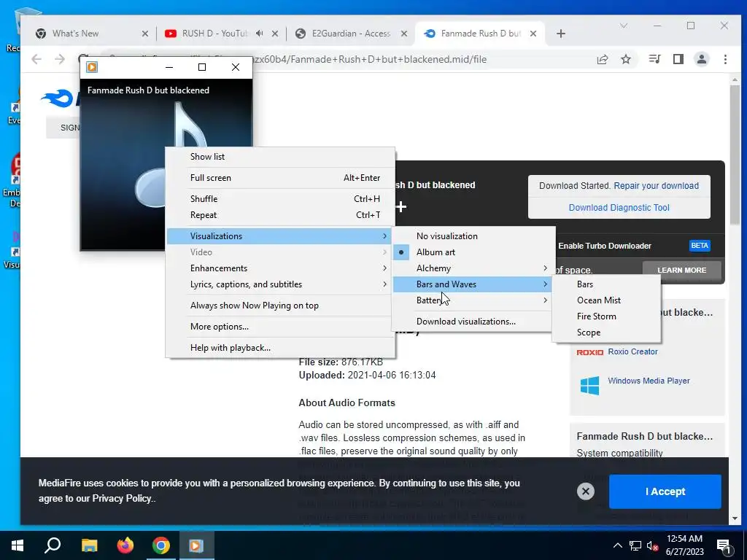Screen dimensions: 747x560
Task: Click the plus icon in download panel
Action: pyautogui.click(x=401, y=206)
